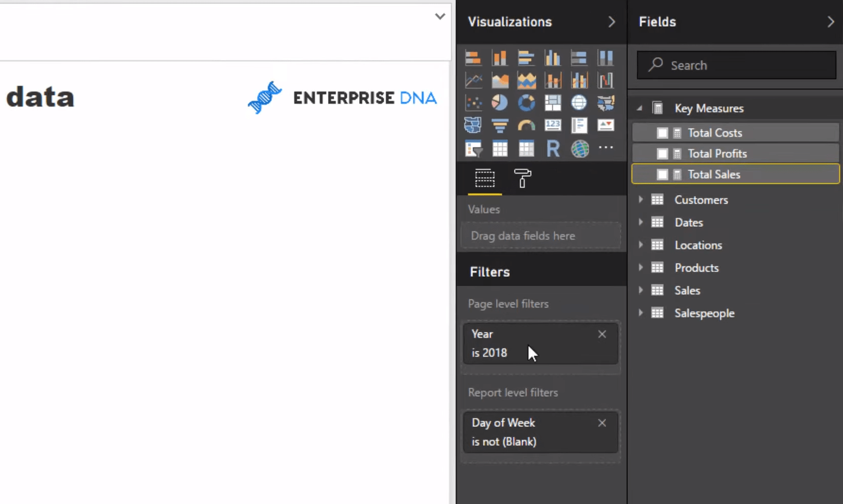Screen dimensions: 843x504
Task: Select the pie chart visualization
Action: coord(500,103)
